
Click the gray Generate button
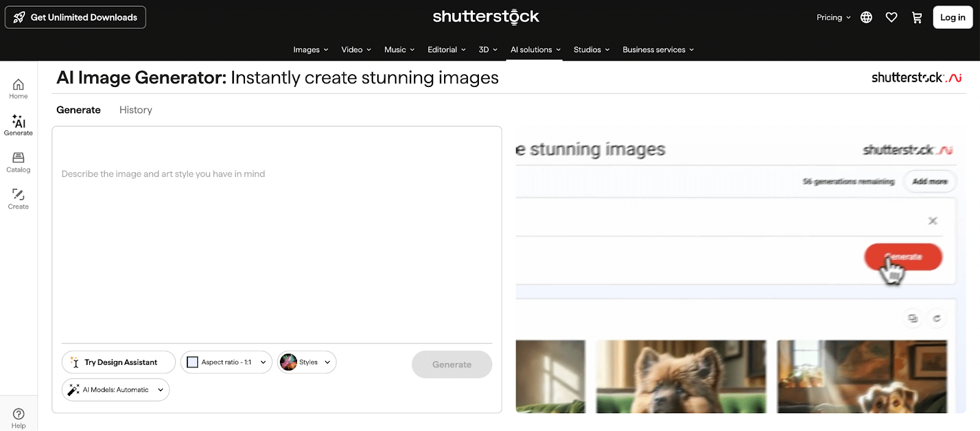tap(452, 364)
